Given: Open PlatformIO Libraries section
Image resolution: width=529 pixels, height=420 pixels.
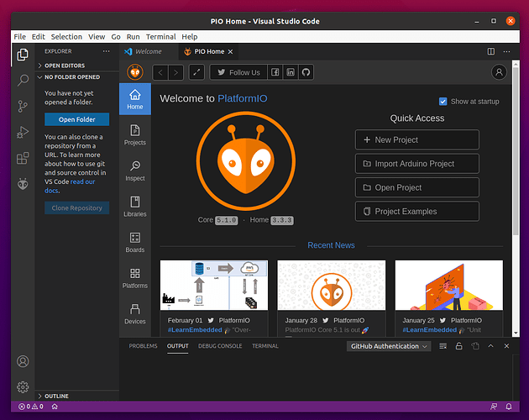Looking at the screenshot, I should 134,206.
